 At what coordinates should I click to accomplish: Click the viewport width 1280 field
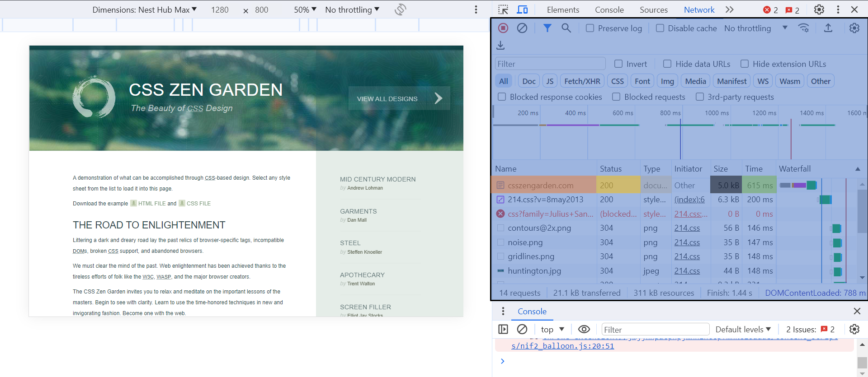point(220,9)
